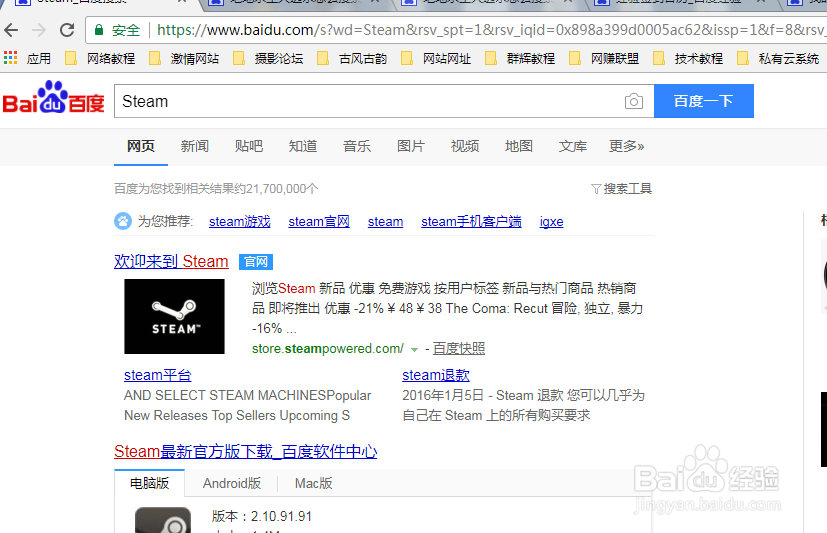Open the black Steam logo thumbnail
Viewport: 827px width, 533px height.
(x=174, y=316)
